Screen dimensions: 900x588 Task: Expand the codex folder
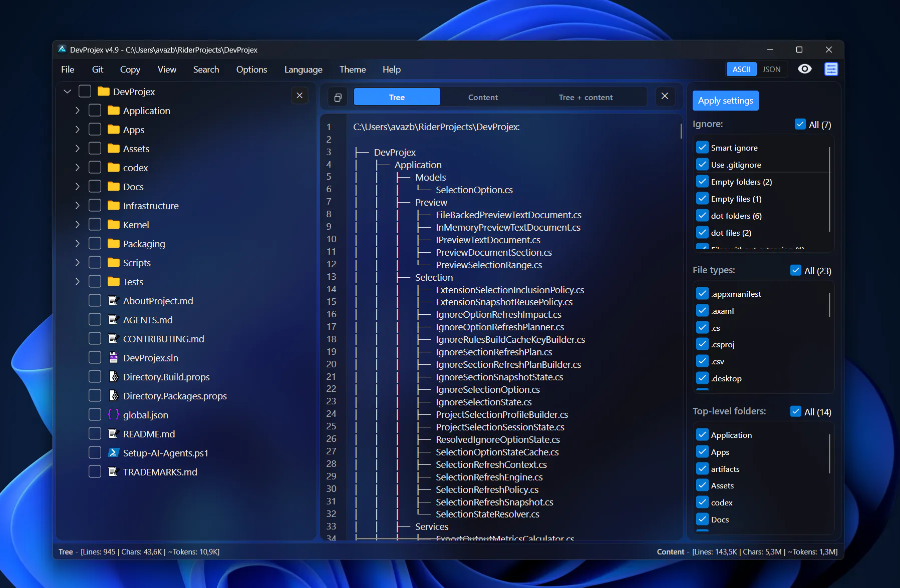(77, 167)
